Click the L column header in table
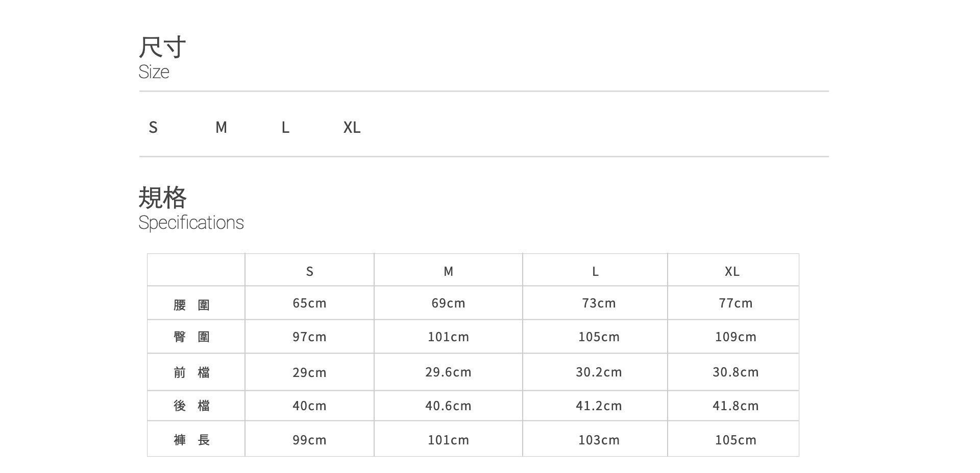 pos(595,271)
